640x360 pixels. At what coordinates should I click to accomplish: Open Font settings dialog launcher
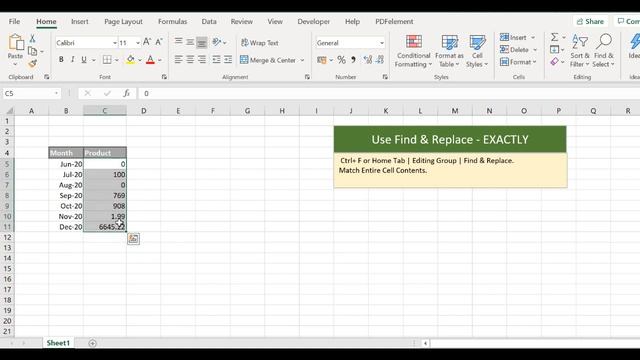click(164, 77)
